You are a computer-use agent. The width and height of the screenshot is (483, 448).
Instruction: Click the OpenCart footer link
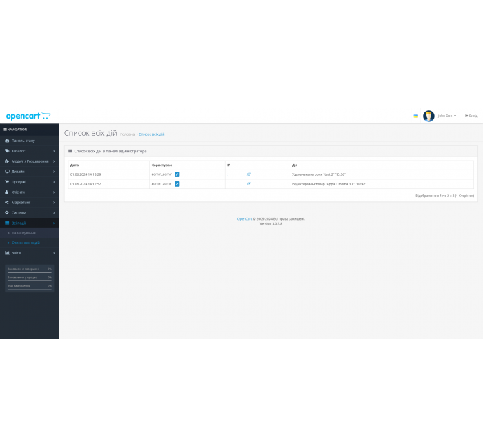pos(244,218)
